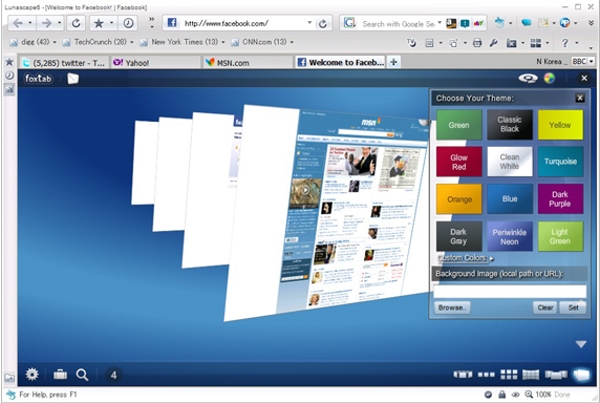
Task: Click the FoxTab search magnifier icon
Action: [x=82, y=375]
